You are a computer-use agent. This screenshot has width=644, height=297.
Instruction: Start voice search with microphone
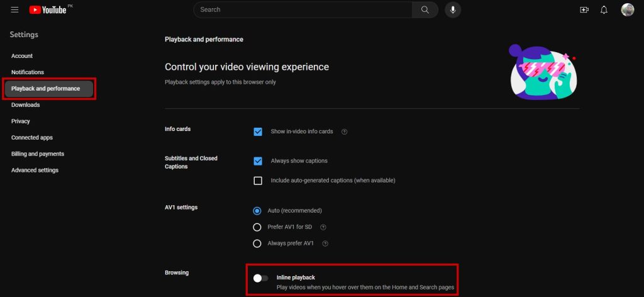(x=453, y=9)
